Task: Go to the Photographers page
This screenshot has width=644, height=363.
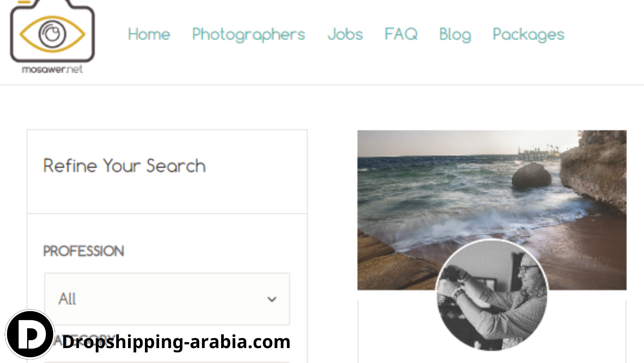Action: coord(249,35)
